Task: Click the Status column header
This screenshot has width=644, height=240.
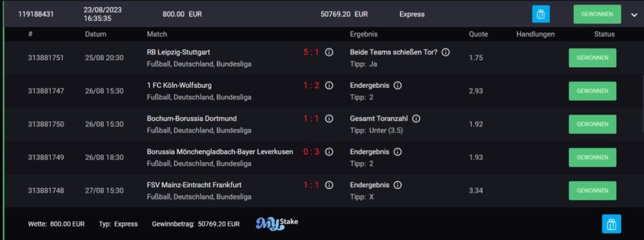Action: point(604,34)
